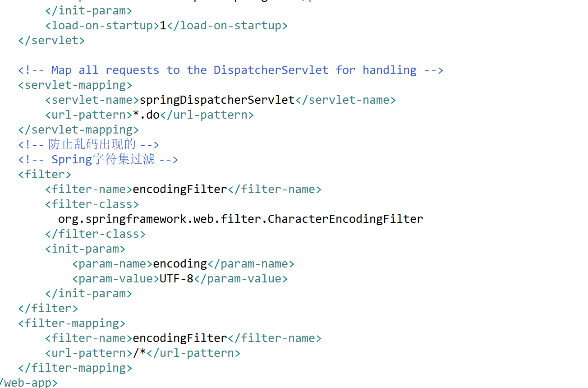Screen dimensions: 588x388
Task: Click the opening filter tag
Action: 44,174
